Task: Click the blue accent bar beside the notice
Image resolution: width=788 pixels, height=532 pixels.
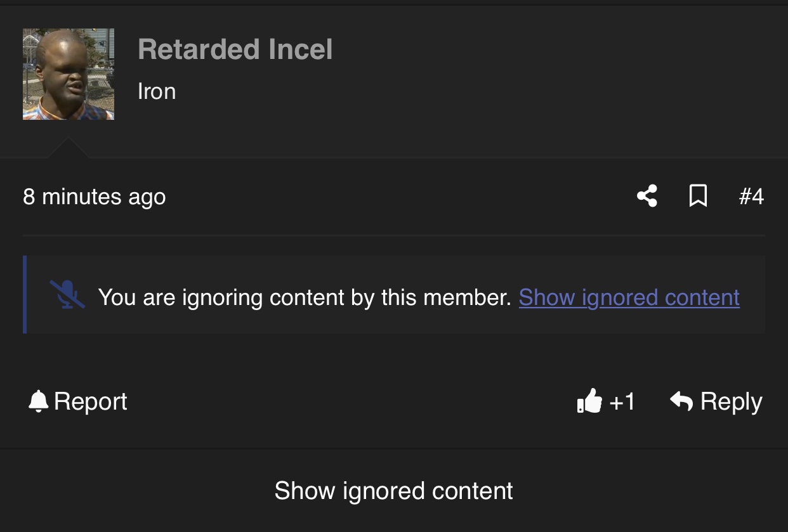Action: point(25,294)
